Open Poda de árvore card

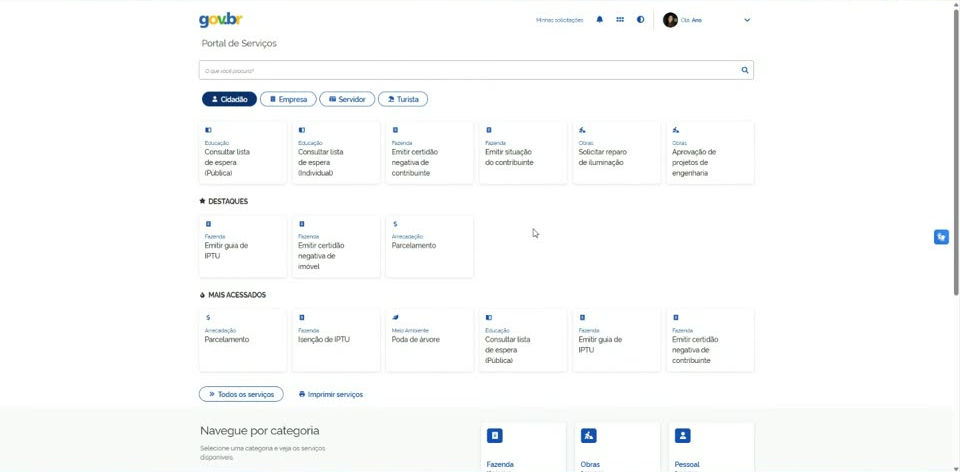tap(430, 340)
